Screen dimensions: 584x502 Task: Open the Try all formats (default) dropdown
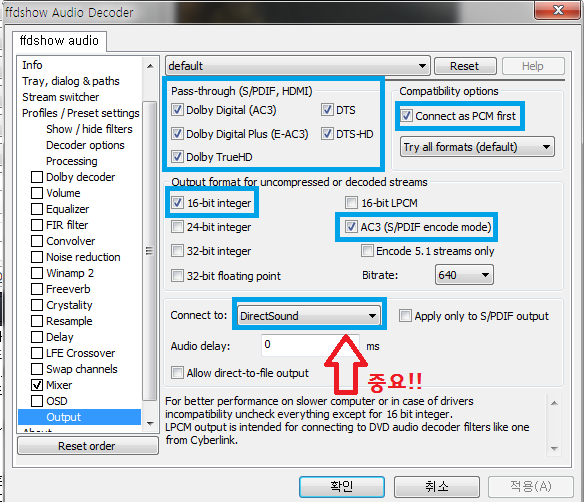[x=477, y=147]
